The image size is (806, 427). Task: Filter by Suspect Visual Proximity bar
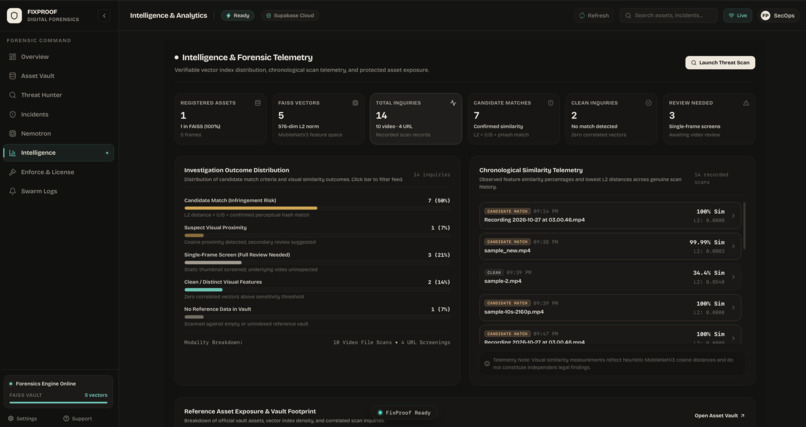point(317,235)
